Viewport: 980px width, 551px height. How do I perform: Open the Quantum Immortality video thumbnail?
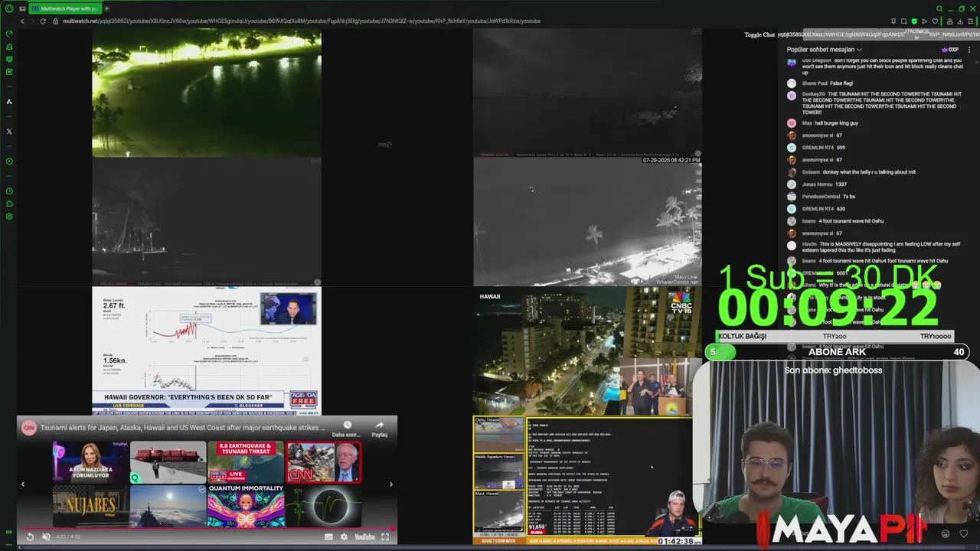click(x=245, y=506)
